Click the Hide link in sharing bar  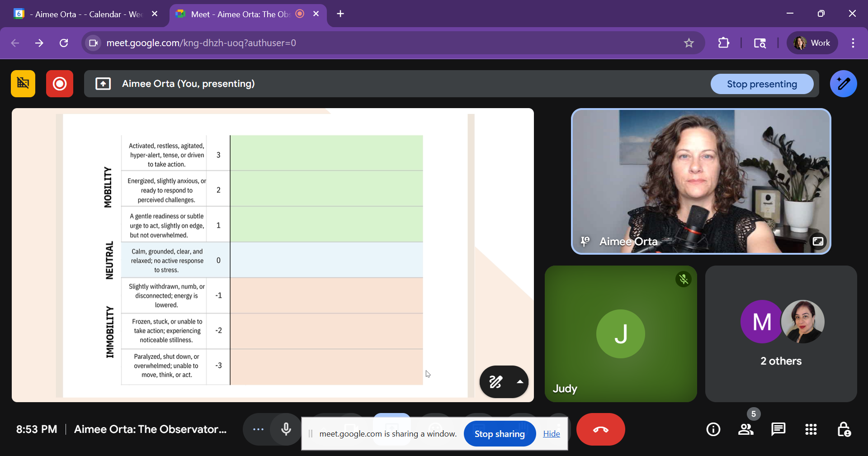(x=552, y=434)
